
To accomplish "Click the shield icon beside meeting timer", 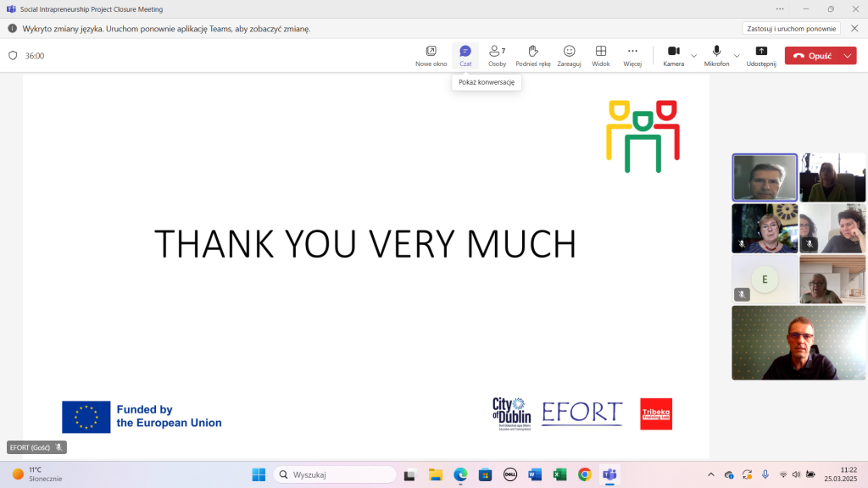I will click(x=13, y=56).
